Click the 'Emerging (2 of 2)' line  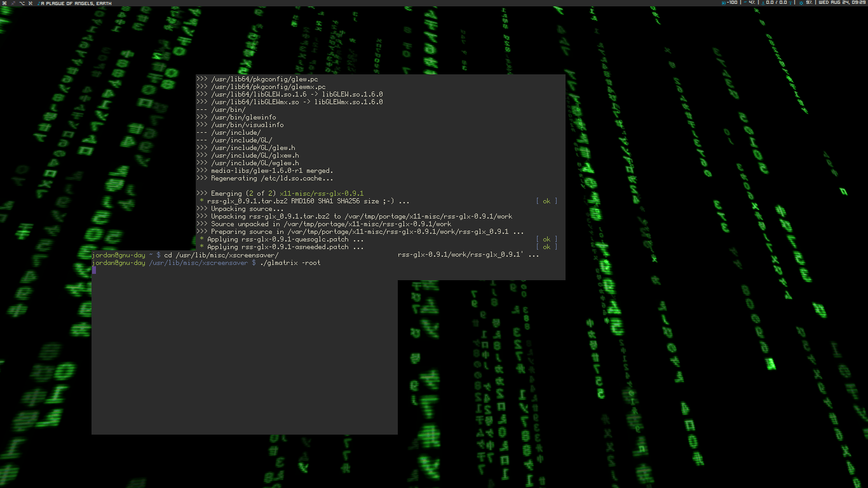coord(236,194)
